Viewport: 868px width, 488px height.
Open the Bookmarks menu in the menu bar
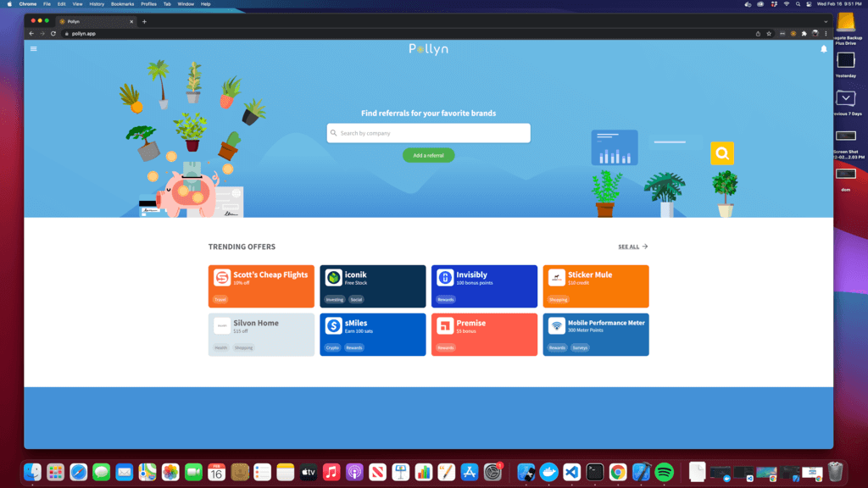click(x=122, y=4)
